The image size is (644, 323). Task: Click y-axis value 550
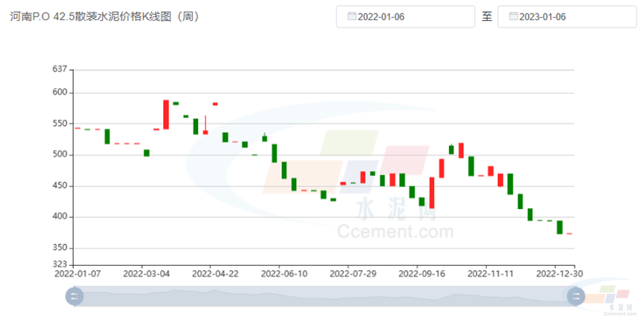[60, 124]
